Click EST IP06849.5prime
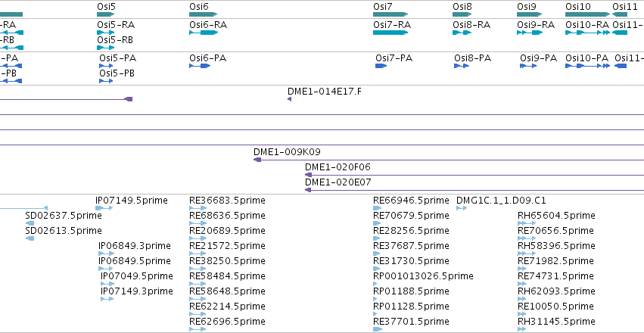The height and width of the screenshot is (333, 644). point(106,269)
